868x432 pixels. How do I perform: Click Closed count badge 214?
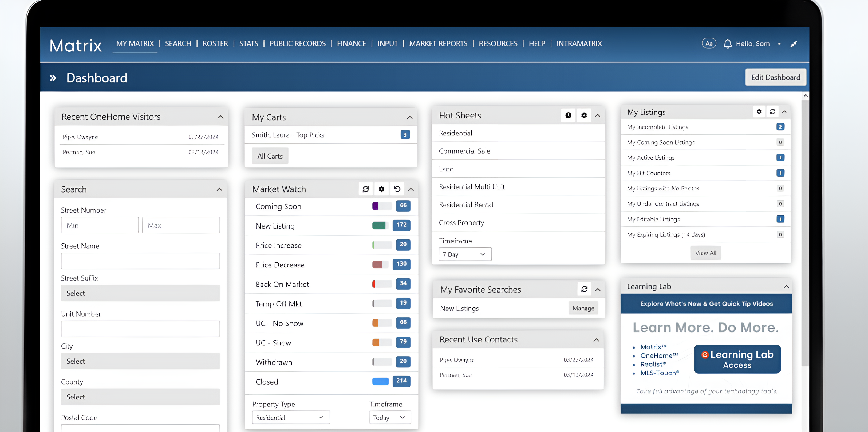[401, 381]
